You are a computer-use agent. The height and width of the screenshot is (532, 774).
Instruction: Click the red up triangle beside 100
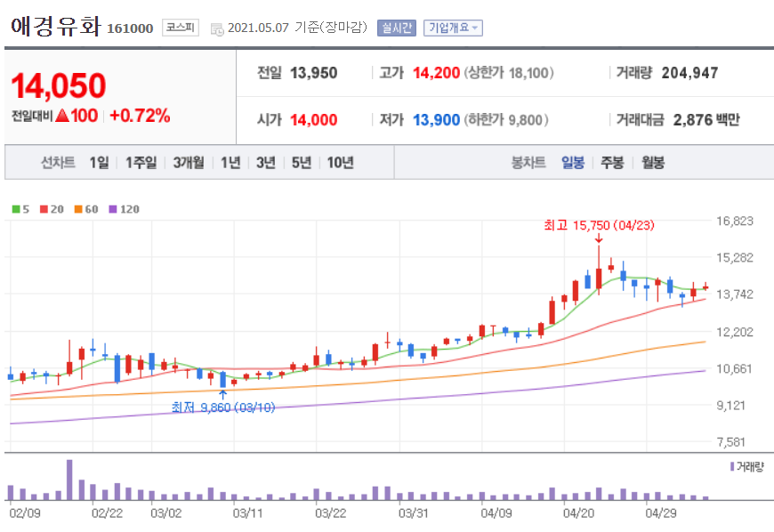coord(62,116)
